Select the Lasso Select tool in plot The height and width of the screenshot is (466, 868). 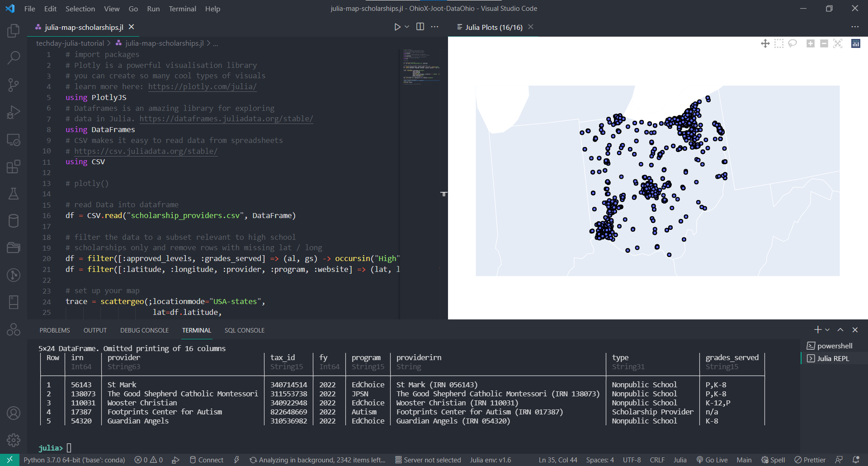[792, 43]
